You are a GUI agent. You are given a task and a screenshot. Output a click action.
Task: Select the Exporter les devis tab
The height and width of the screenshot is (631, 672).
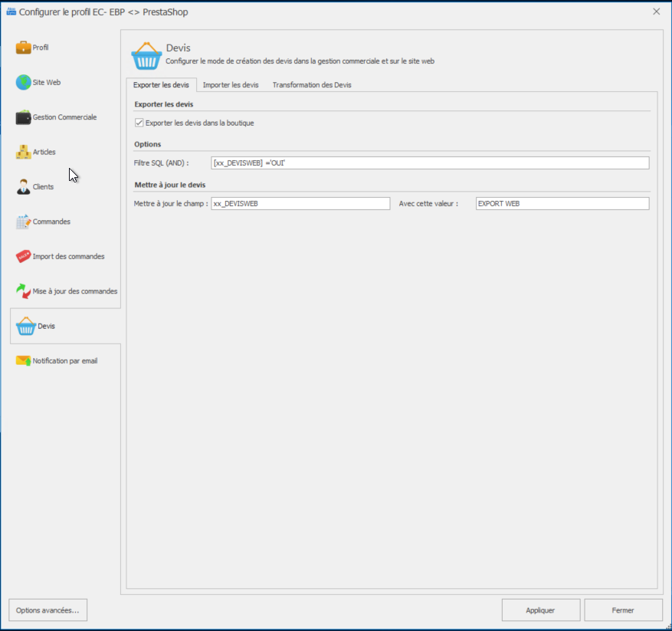pyautogui.click(x=161, y=85)
